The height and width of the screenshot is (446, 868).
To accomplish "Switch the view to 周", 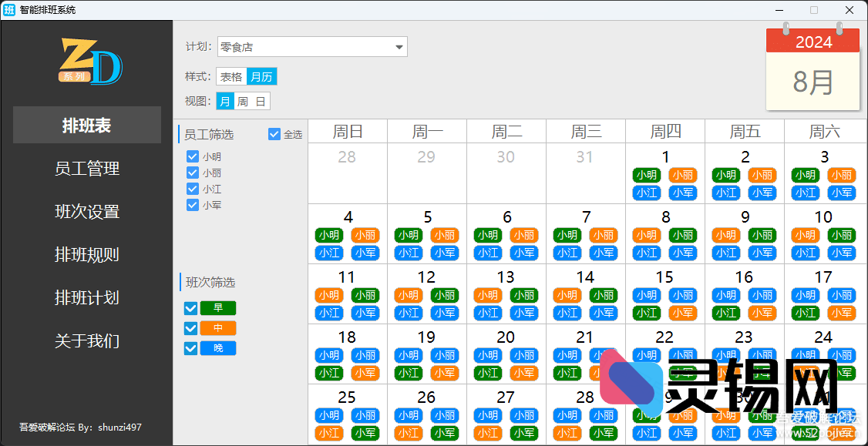I will click(x=243, y=102).
